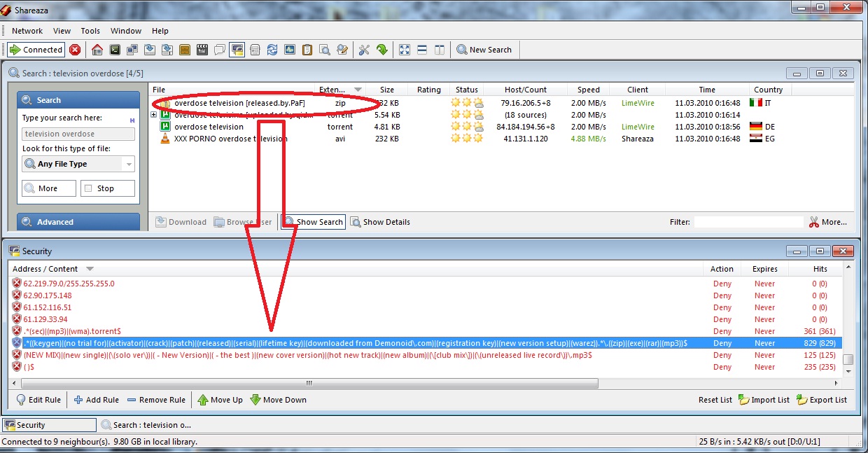Open the Tools menu

pos(90,31)
